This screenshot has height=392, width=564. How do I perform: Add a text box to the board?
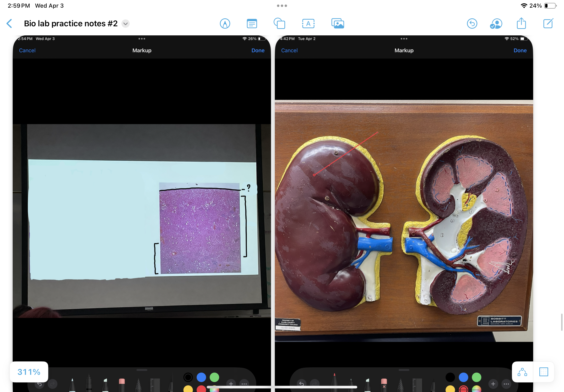click(x=308, y=24)
